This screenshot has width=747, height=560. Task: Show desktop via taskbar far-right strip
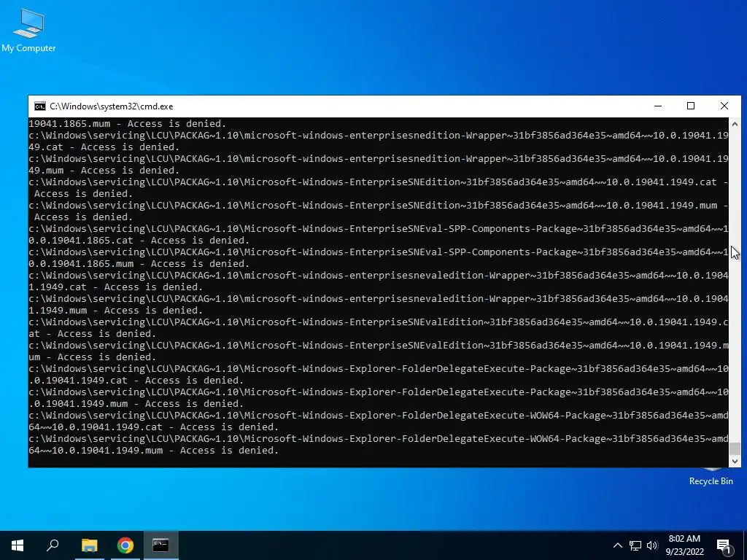(x=745, y=545)
